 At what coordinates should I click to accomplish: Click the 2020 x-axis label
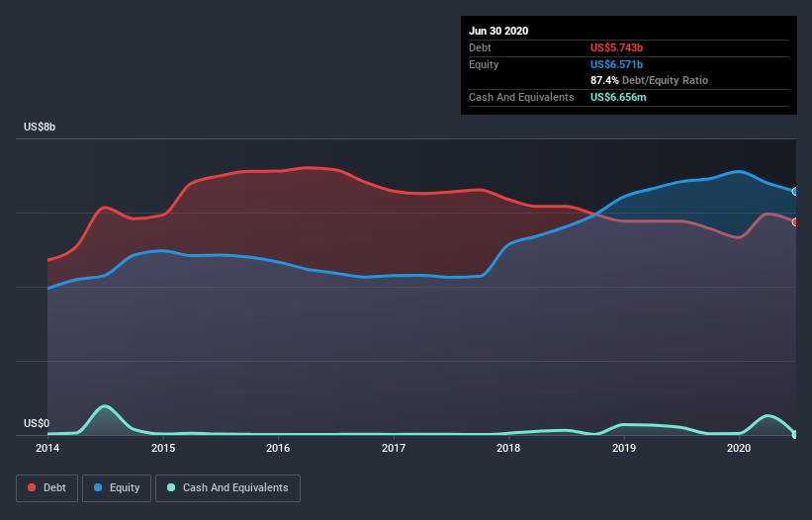[739, 448]
